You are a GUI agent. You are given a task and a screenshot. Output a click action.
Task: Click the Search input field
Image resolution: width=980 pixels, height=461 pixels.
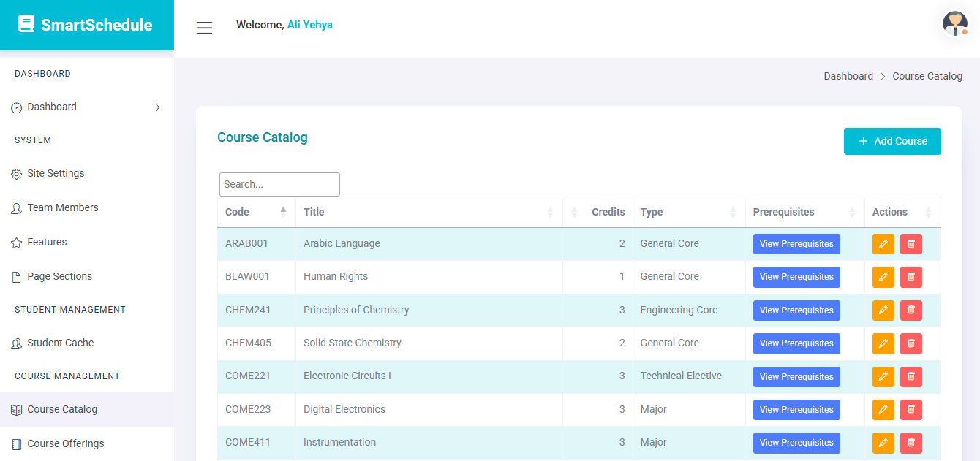(279, 185)
